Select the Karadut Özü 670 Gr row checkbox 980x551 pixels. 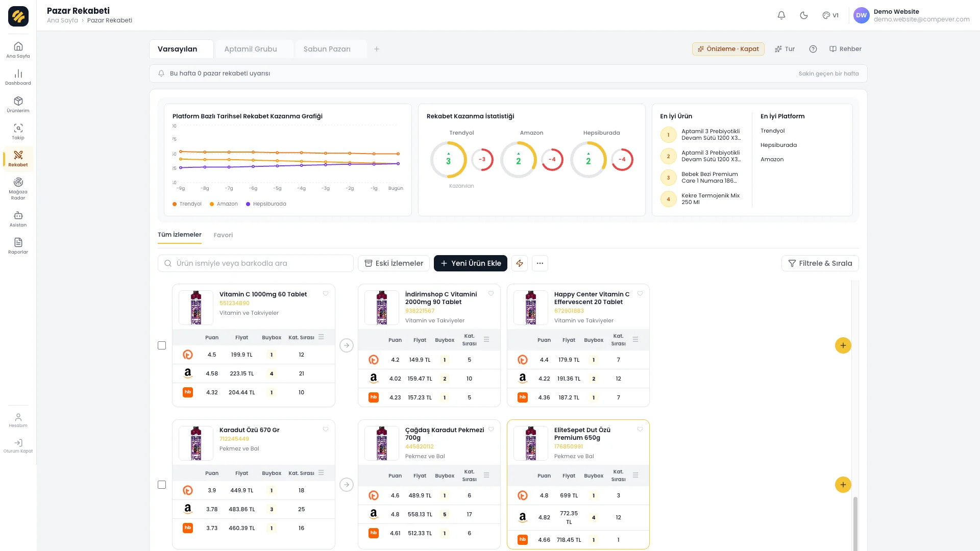(x=162, y=485)
